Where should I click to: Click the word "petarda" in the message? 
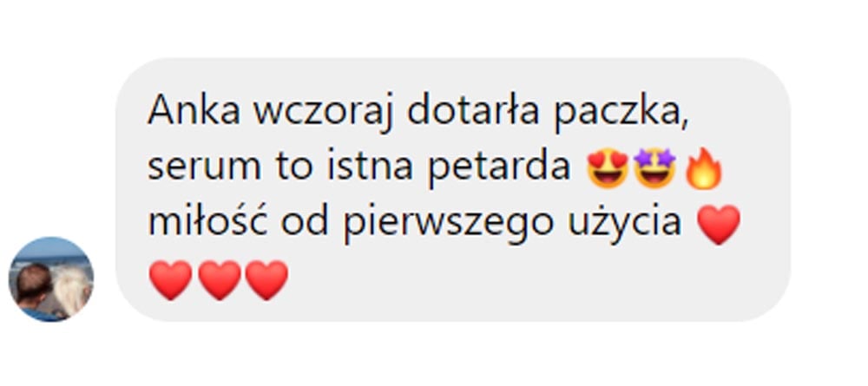coord(499,168)
